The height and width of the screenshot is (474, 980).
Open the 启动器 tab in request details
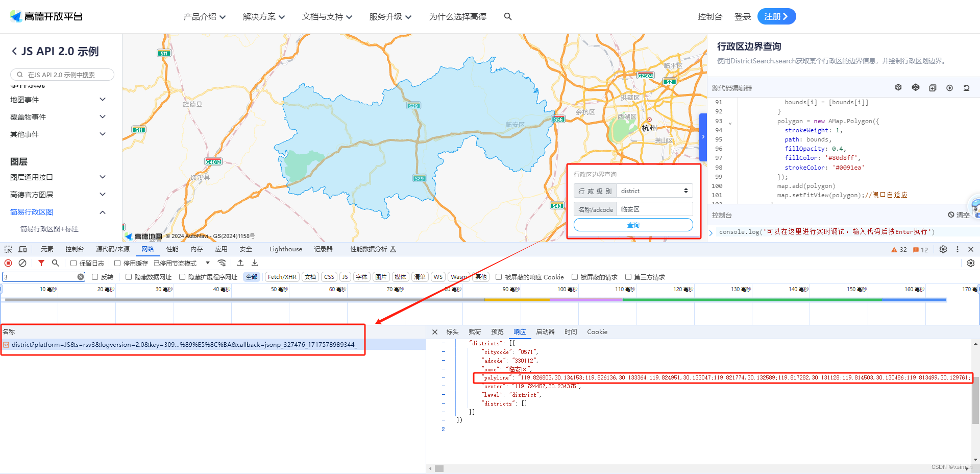tap(545, 332)
